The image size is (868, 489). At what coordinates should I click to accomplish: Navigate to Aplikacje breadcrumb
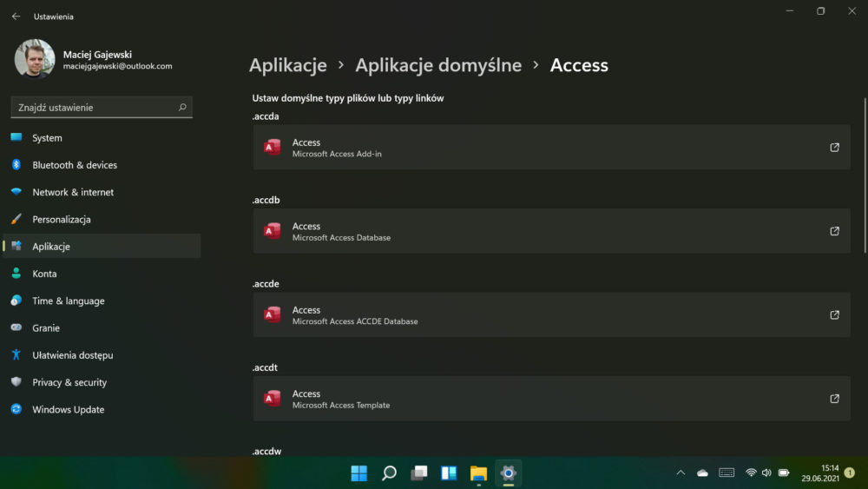click(x=288, y=65)
